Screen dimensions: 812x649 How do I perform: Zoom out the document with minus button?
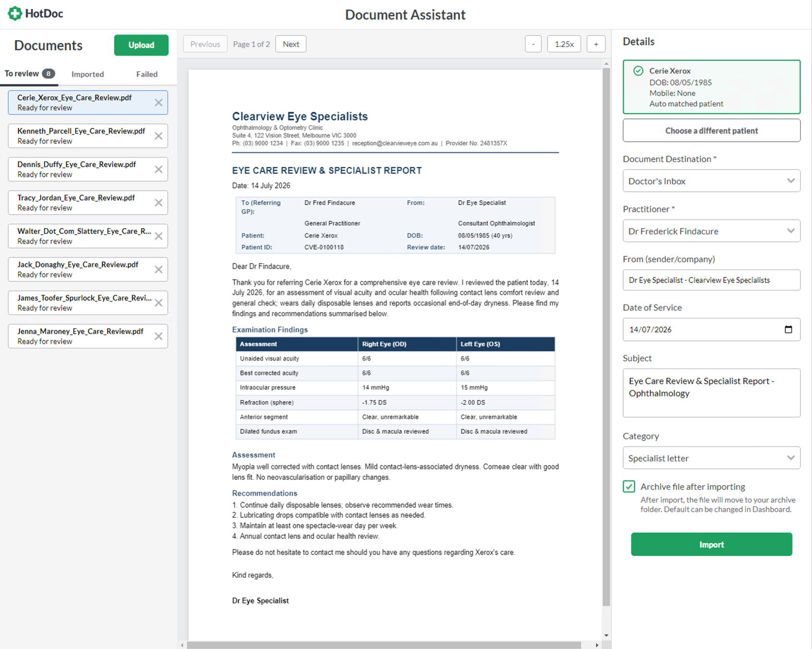[533, 44]
